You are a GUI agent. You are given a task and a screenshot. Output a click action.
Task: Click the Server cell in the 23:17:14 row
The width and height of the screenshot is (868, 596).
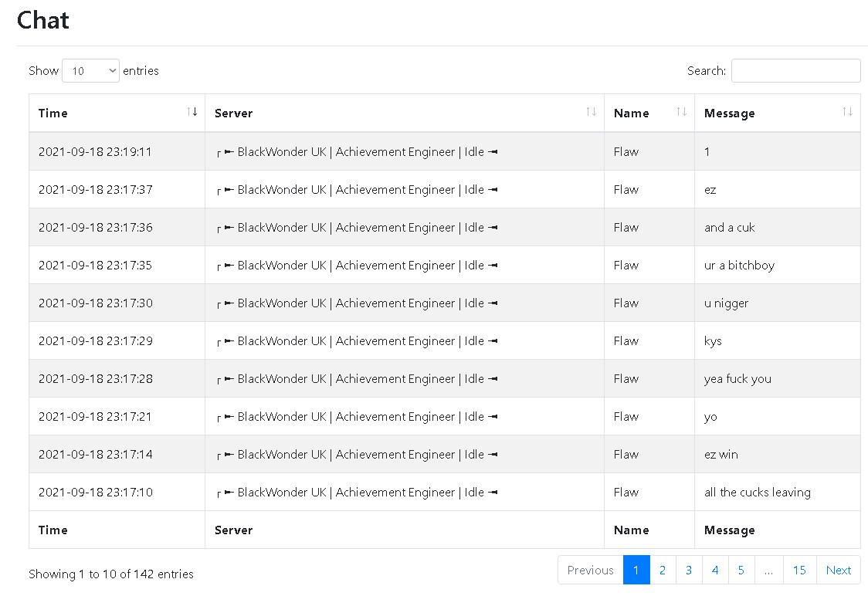pyautogui.click(x=405, y=454)
